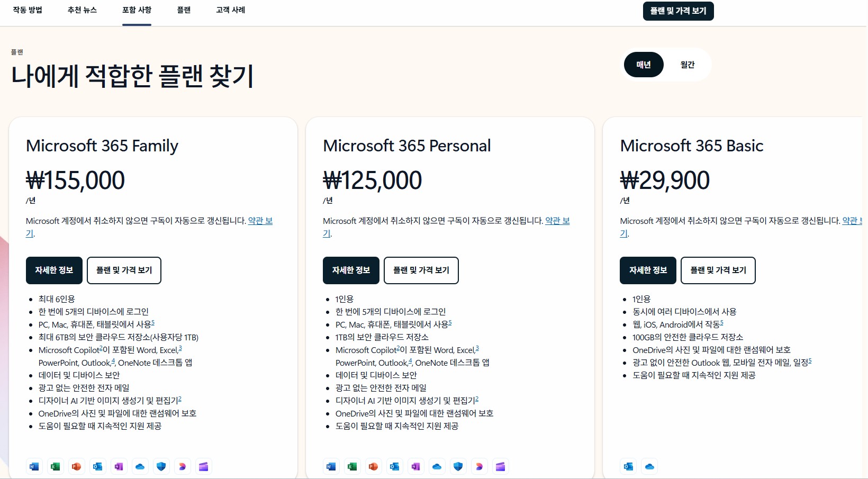Click footnote 5 after Basic's Android에서 작동
The image size is (868, 479).
721,322
